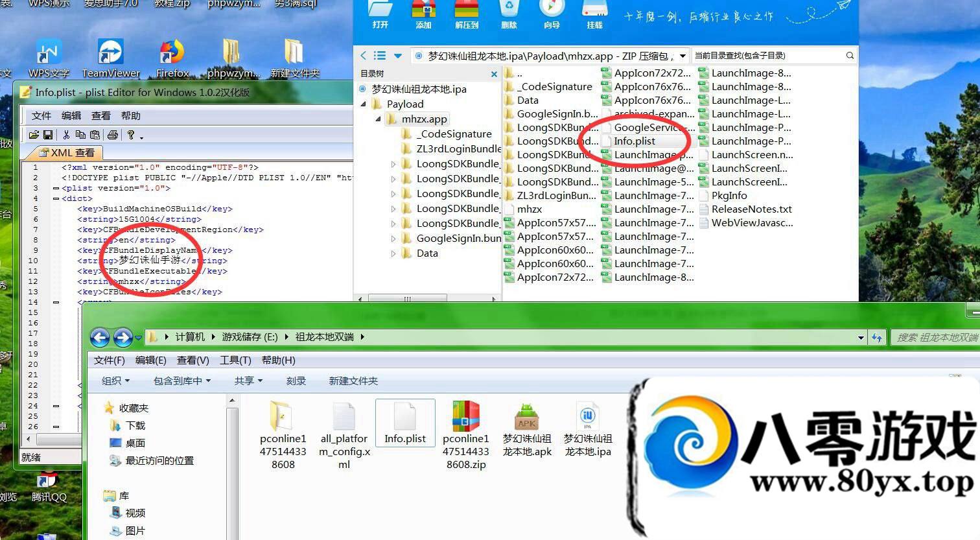Toggle the list view mode icon in archiver

380,56
